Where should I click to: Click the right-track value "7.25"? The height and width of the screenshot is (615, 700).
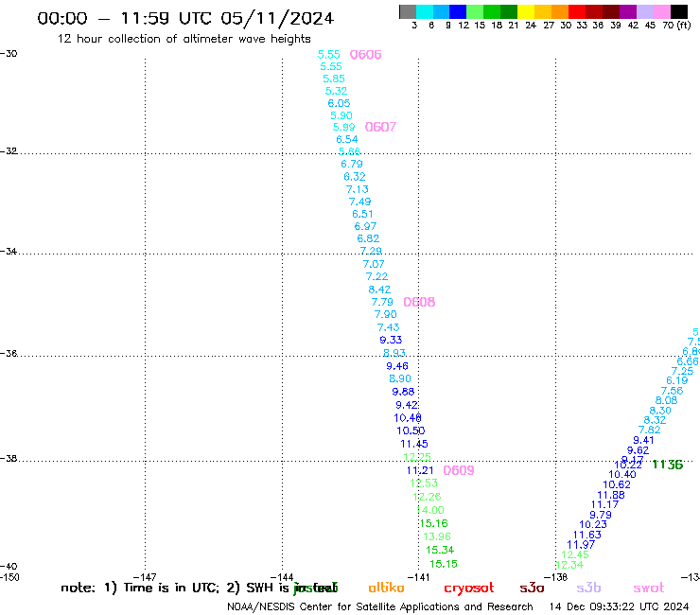[x=683, y=371]
